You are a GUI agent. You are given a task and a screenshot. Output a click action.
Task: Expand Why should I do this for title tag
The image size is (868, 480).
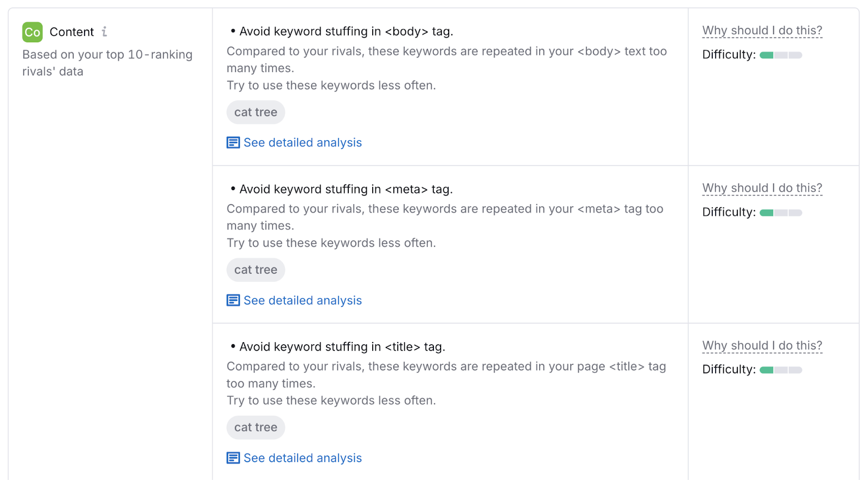[762, 345]
